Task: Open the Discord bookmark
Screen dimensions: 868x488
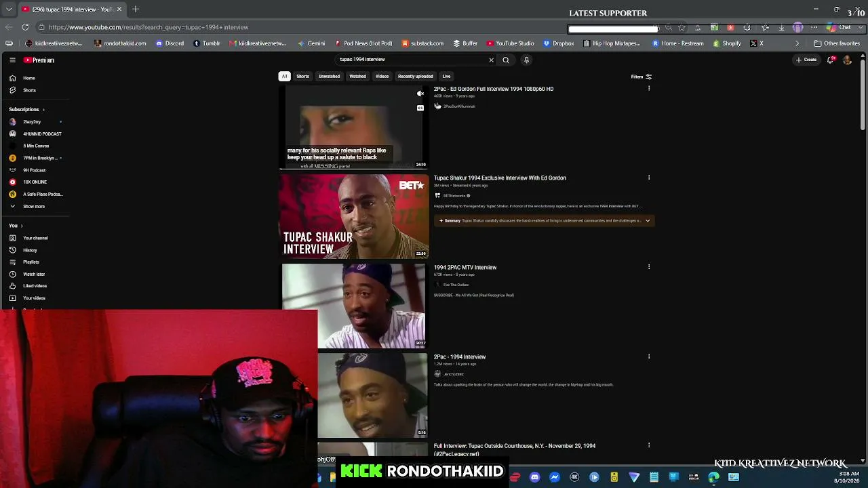Action: [170, 43]
